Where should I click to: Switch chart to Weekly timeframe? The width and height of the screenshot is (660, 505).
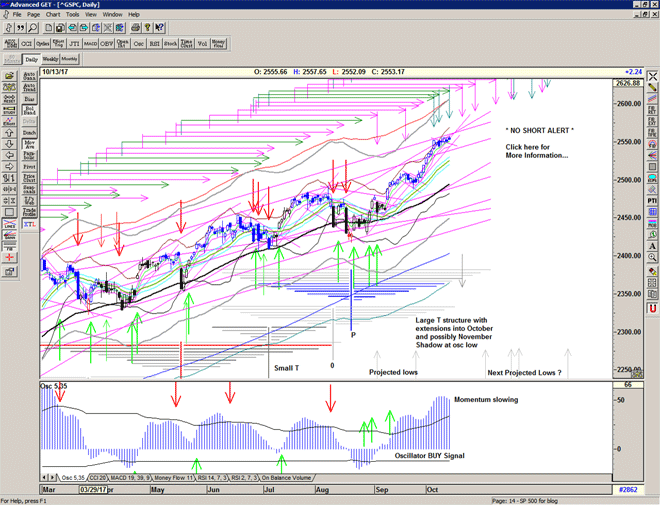click(49, 60)
